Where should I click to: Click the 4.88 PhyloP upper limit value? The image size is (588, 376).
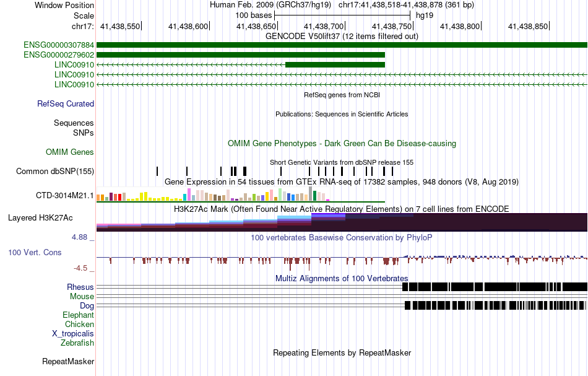coord(79,237)
